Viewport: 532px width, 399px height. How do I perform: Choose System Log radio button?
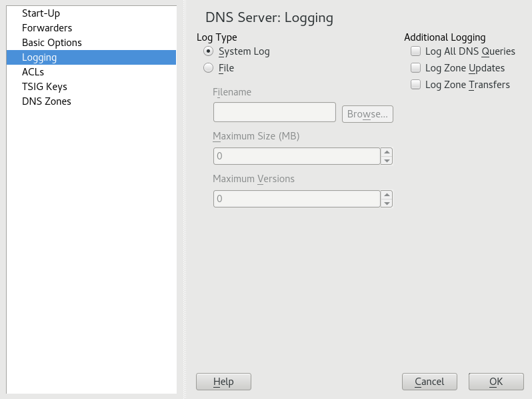tap(209, 51)
